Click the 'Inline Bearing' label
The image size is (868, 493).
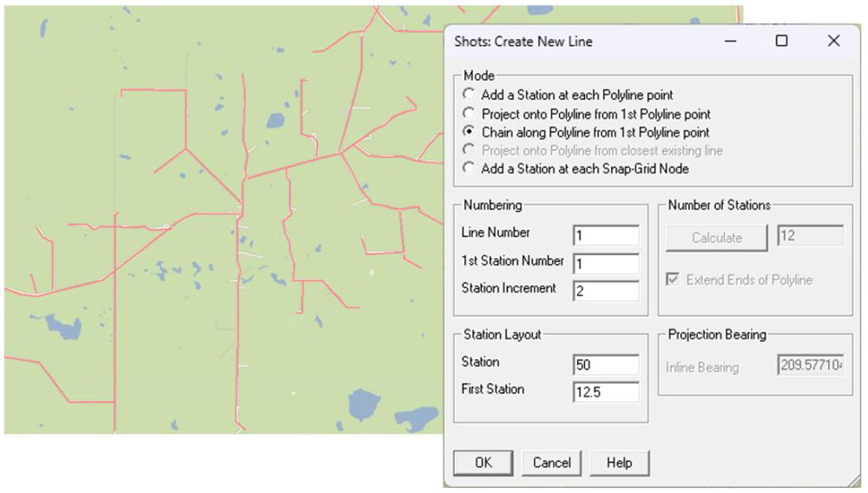coord(702,367)
